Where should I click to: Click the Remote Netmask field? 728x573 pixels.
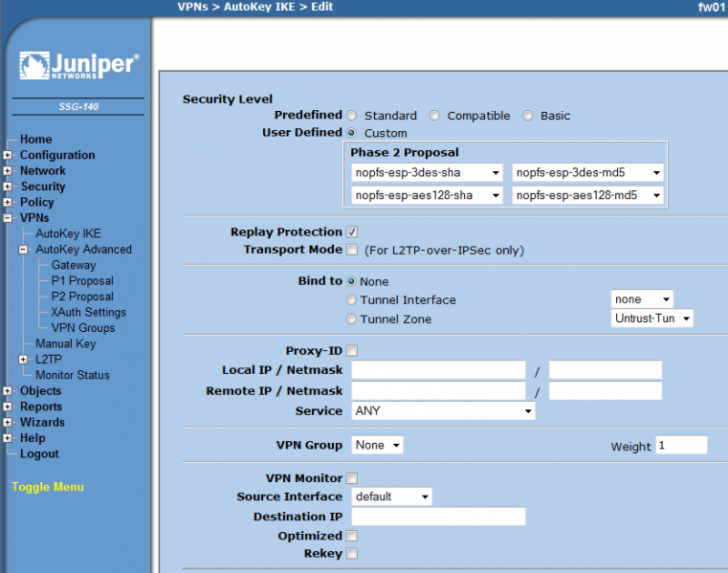pos(606,391)
